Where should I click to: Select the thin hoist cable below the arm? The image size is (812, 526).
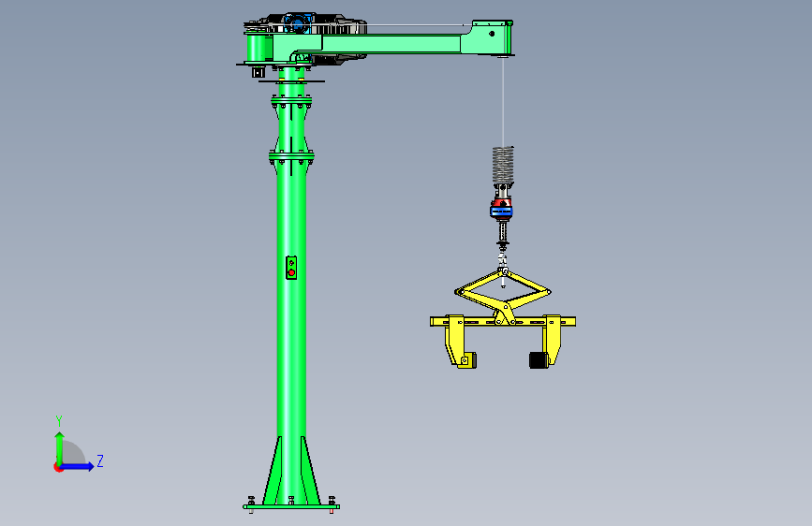(502, 101)
